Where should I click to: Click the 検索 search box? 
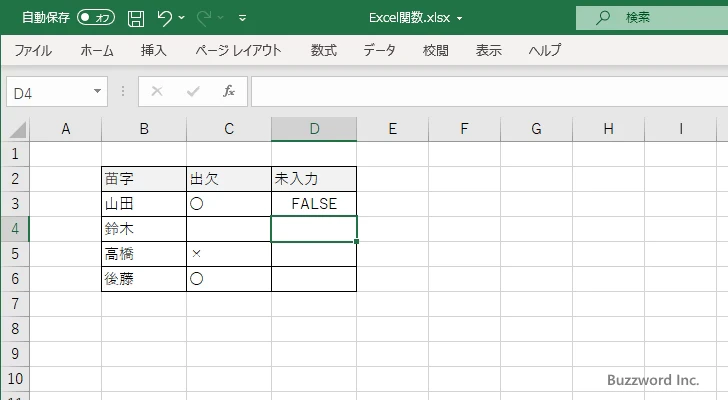pyautogui.click(x=652, y=18)
